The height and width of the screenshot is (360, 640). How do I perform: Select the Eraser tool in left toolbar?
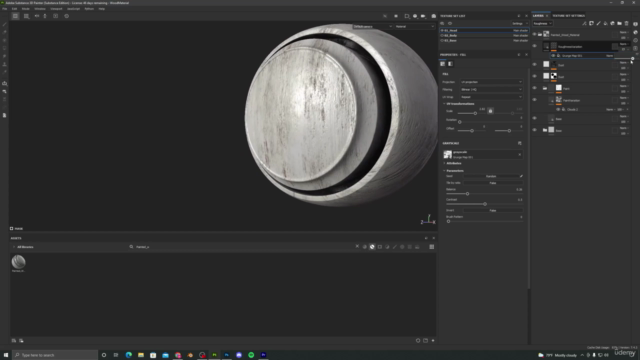pyautogui.click(x=4, y=32)
